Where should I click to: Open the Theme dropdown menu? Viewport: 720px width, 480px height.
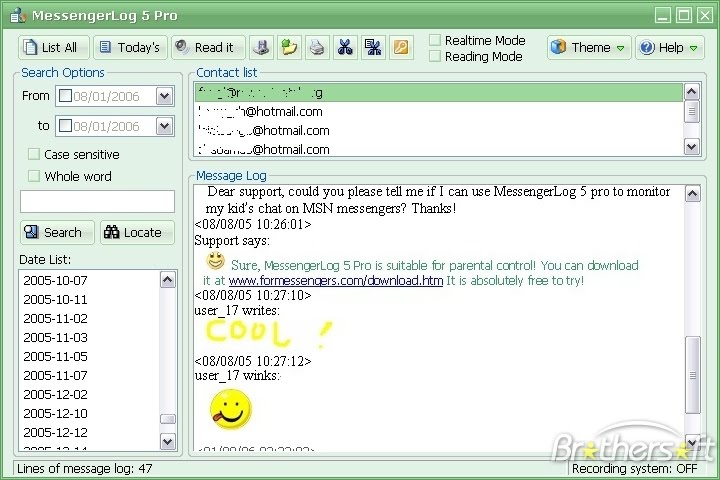(x=589, y=47)
